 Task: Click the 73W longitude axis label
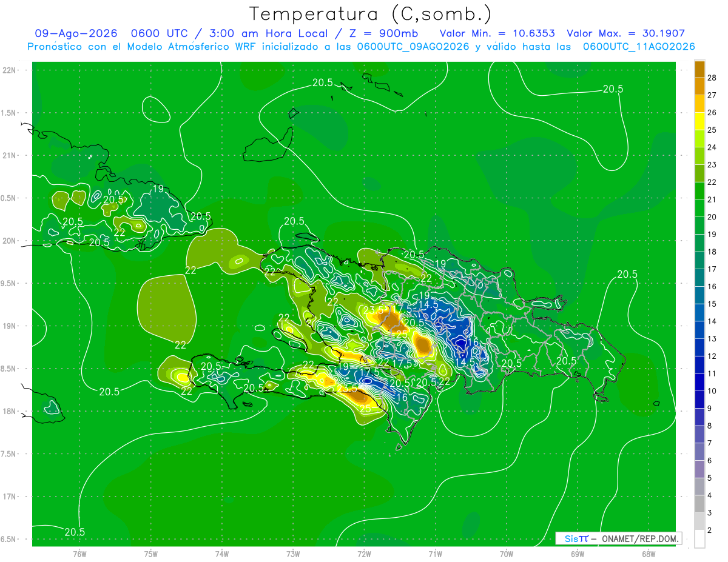pos(293,554)
